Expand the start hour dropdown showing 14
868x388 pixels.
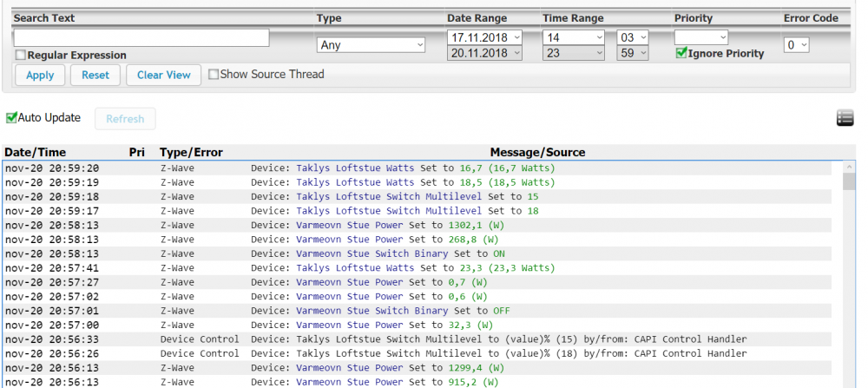(573, 37)
